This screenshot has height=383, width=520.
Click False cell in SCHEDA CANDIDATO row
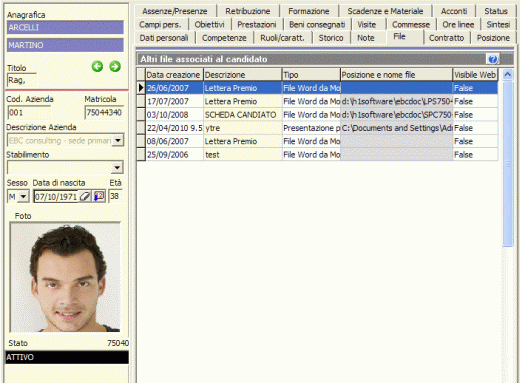pyautogui.click(x=475, y=115)
